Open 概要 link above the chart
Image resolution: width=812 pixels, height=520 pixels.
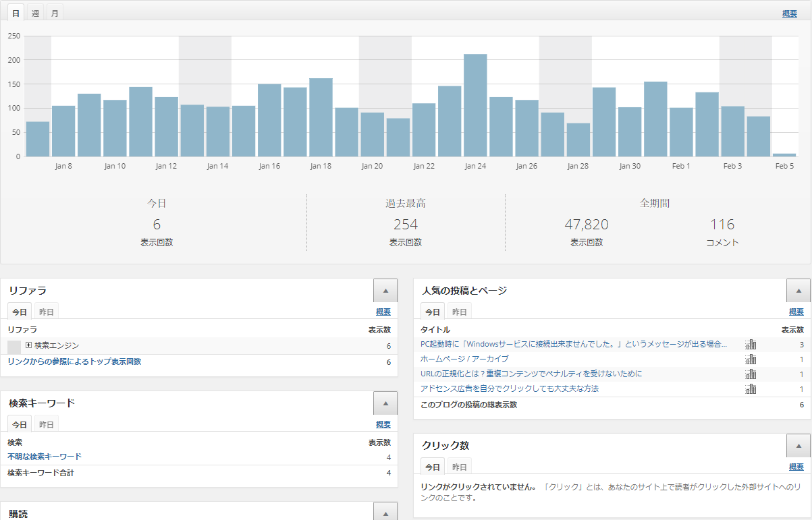pyautogui.click(x=789, y=13)
